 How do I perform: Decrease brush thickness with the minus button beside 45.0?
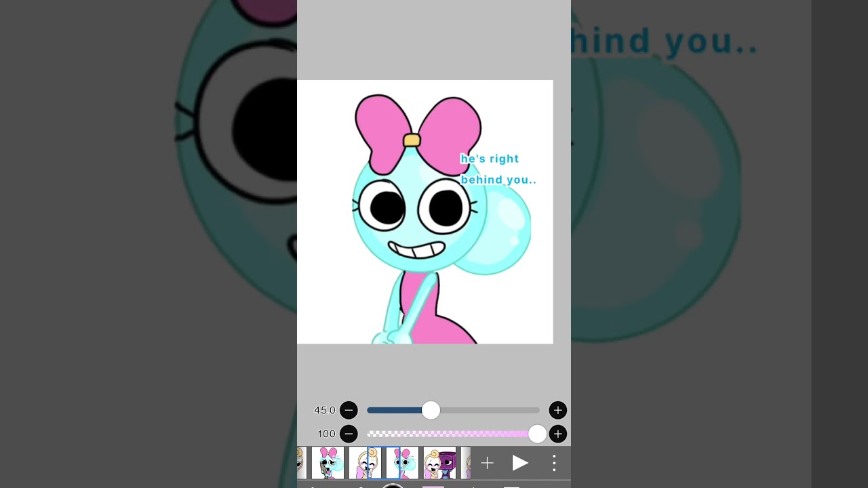349,410
